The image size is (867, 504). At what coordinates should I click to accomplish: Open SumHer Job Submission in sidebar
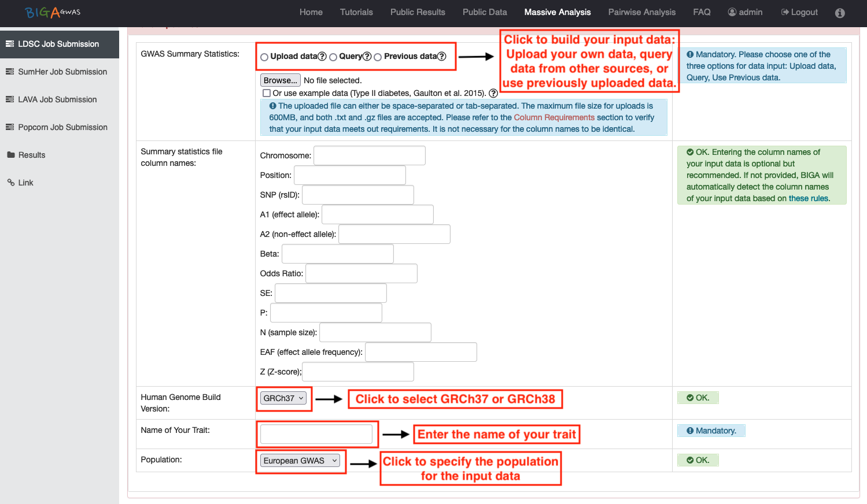(62, 72)
